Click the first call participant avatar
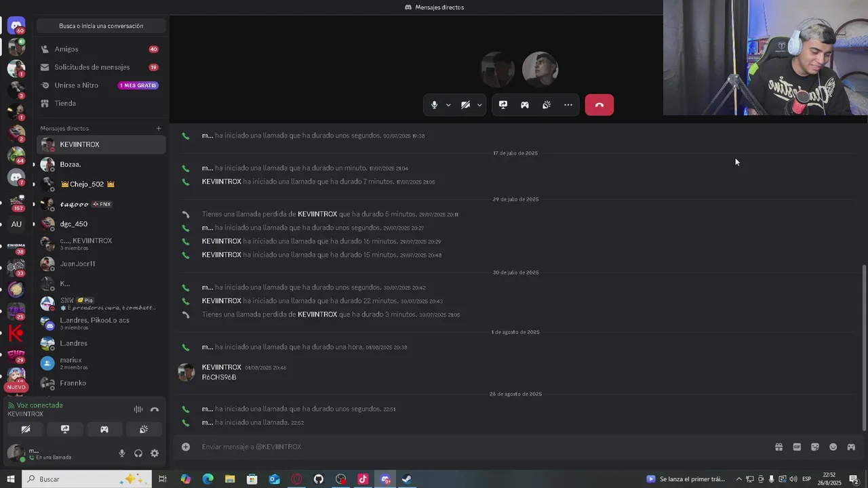 [x=497, y=68]
